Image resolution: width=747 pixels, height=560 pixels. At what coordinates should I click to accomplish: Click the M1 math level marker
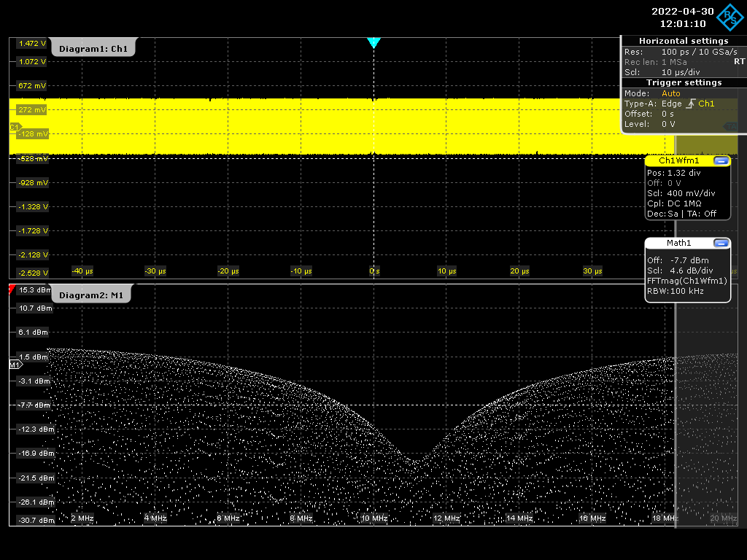pos(16,365)
